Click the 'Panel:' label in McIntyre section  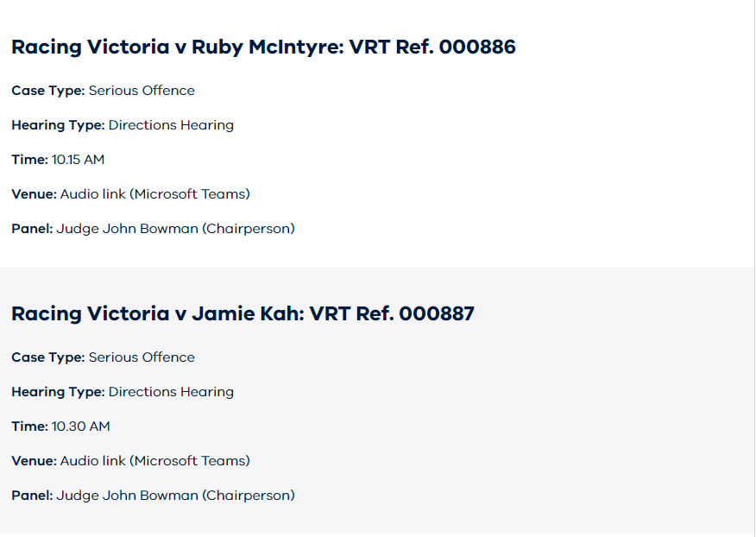click(32, 229)
